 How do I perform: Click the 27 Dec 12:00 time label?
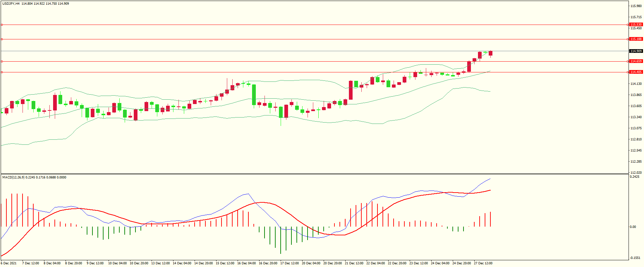point(483,263)
